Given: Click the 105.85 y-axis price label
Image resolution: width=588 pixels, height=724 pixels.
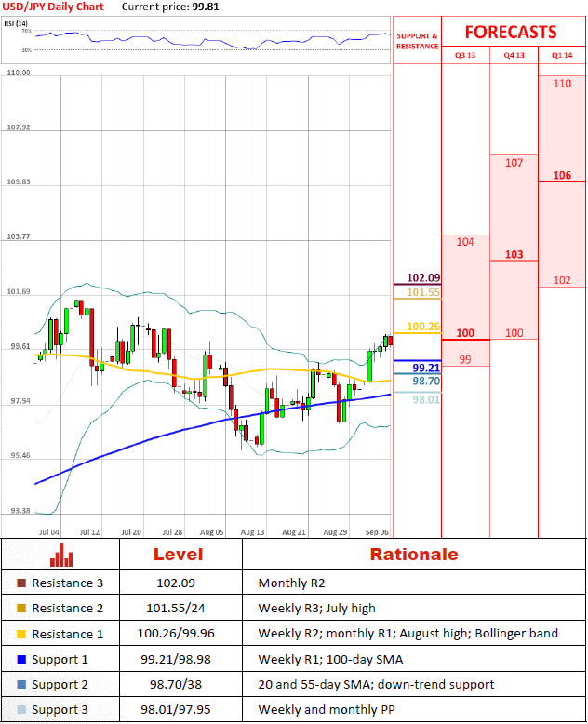Looking at the screenshot, I should pyautogui.click(x=19, y=181).
